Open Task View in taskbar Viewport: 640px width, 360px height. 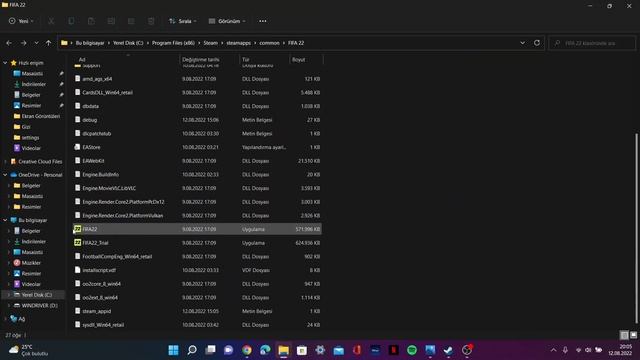pos(210,350)
